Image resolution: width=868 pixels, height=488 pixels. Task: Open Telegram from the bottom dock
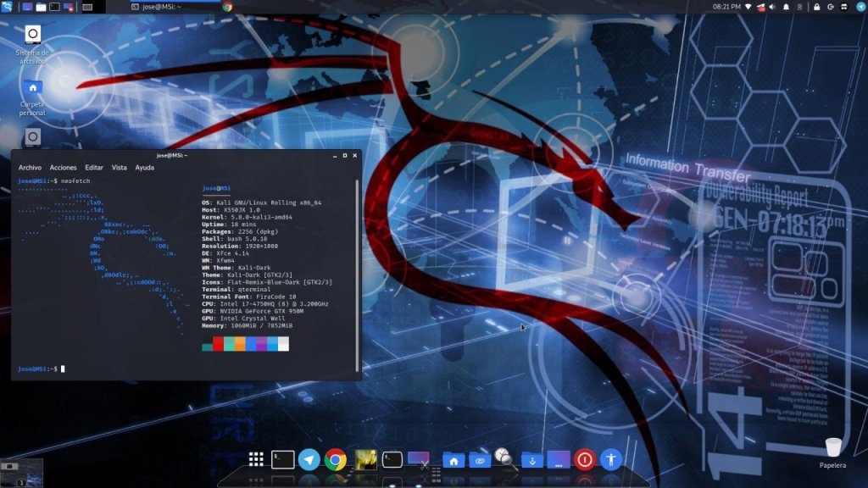tap(309, 459)
